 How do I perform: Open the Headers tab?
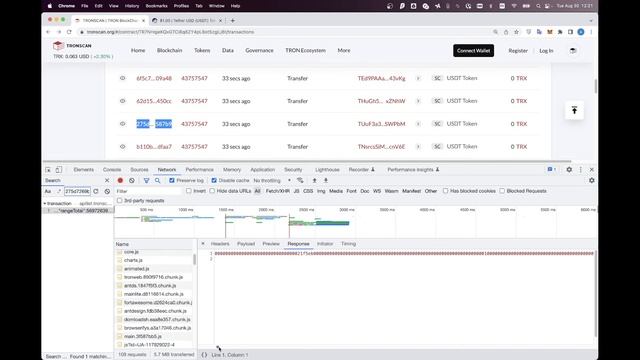[220, 244]
